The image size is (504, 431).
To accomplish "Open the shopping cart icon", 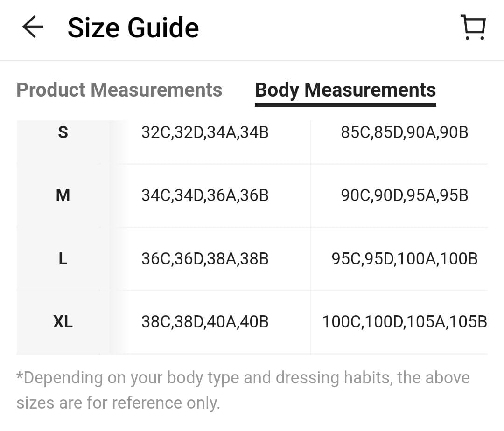I will tap(473, 28).
